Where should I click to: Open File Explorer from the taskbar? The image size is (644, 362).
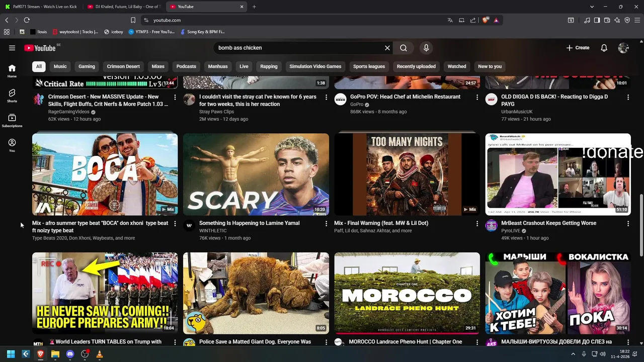point(55,354)
